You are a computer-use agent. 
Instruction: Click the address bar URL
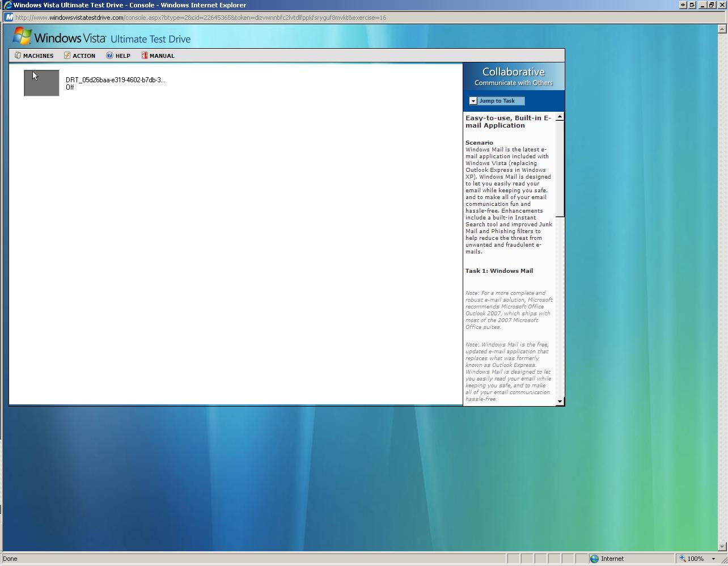[201, 18]
